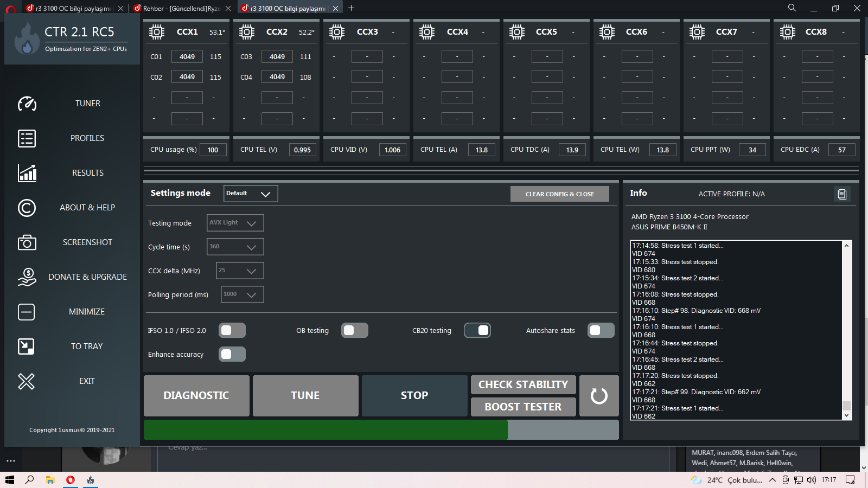Open the Profiles list icon
The image size is (868, 488).
coord(27,138)
